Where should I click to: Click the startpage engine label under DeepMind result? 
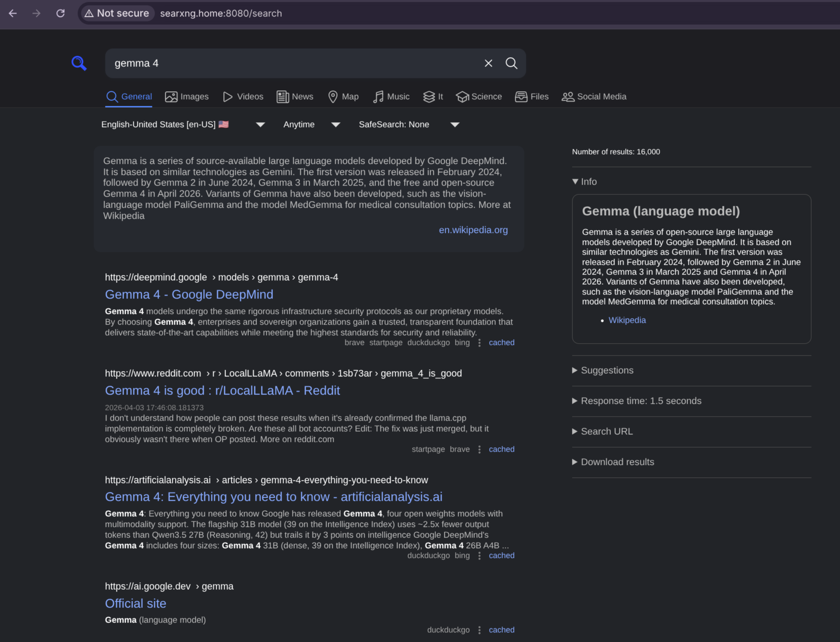tap(386, 343)
